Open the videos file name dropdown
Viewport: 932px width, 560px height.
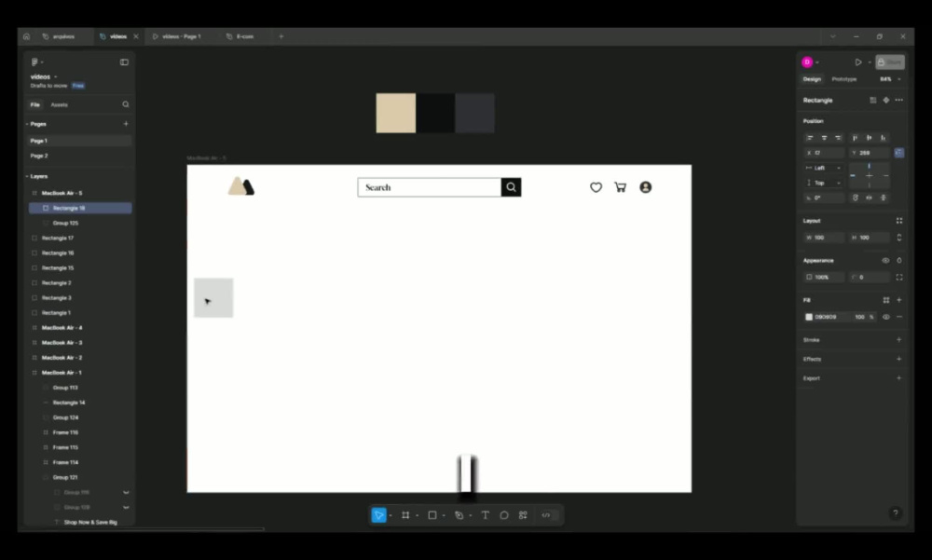point(55,76)
